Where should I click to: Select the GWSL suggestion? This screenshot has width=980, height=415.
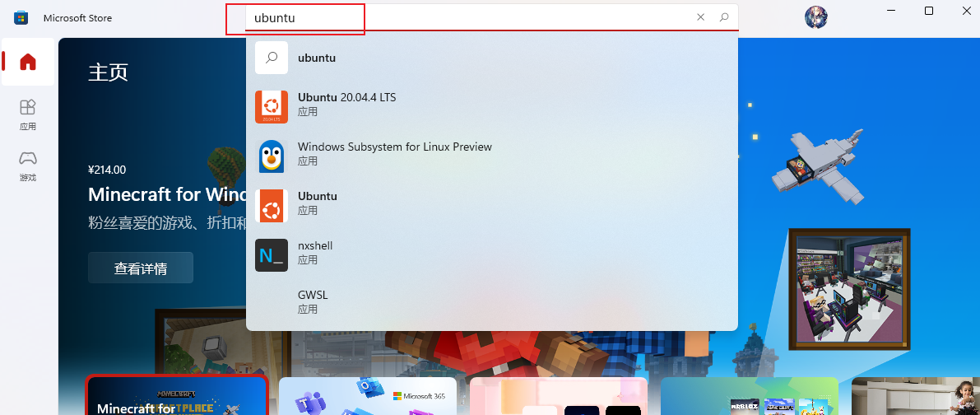(492, 305)
